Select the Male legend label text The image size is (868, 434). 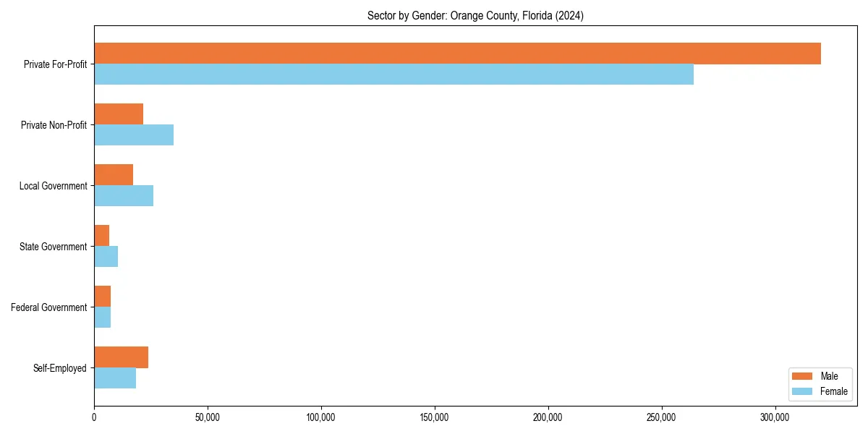[830, 375]
